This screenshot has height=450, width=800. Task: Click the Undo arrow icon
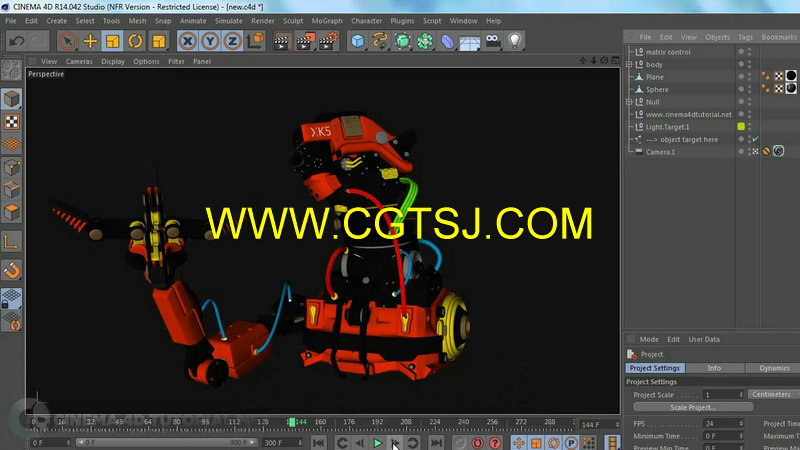[16, 41]
